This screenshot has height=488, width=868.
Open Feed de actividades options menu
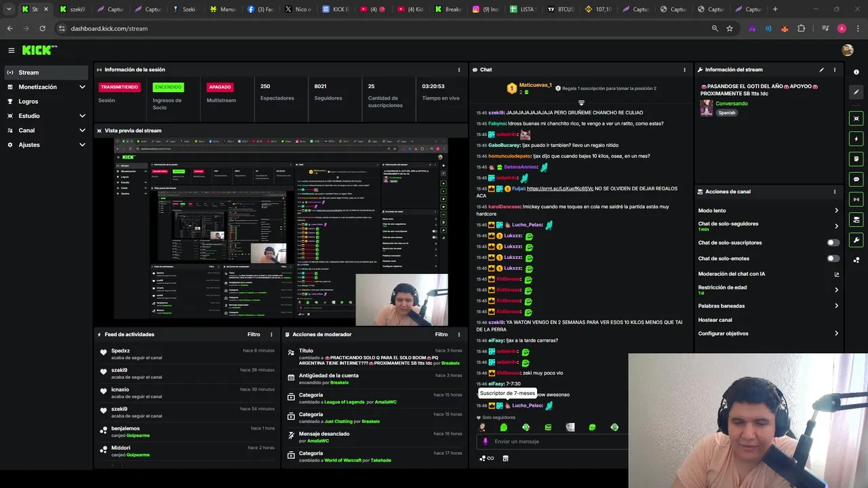coord(271,334)
